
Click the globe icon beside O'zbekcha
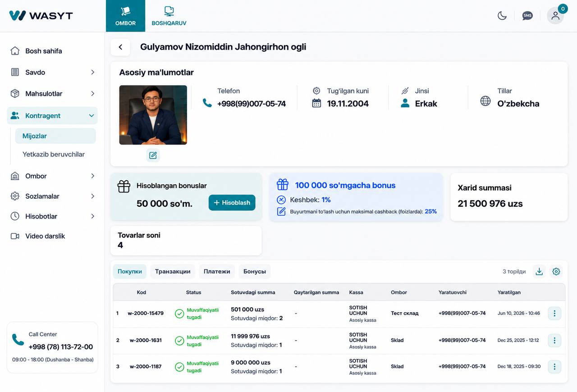click(485, 101)
